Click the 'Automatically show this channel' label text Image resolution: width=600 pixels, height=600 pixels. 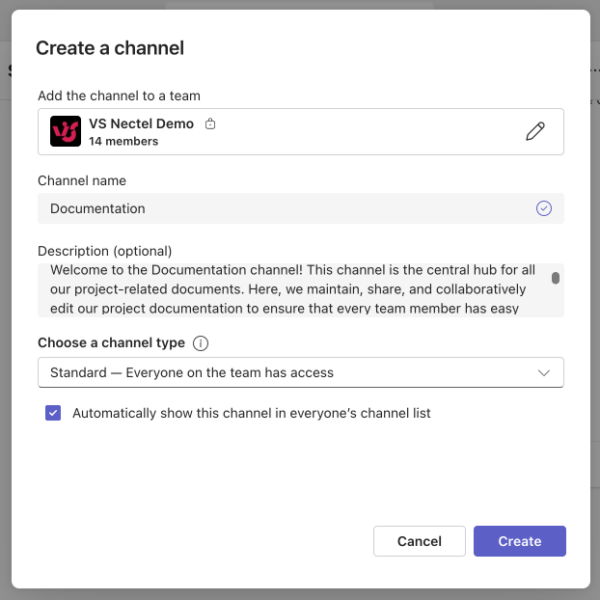tap(251, 412)
